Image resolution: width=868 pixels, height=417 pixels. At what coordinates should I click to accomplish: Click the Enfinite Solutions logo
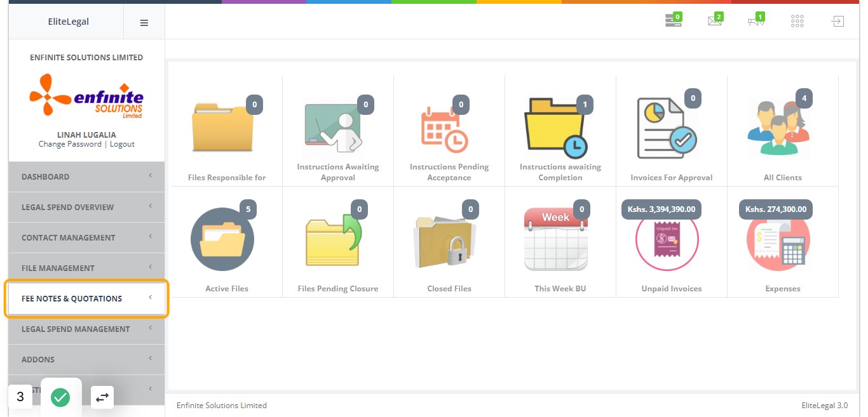click(86, 96)
